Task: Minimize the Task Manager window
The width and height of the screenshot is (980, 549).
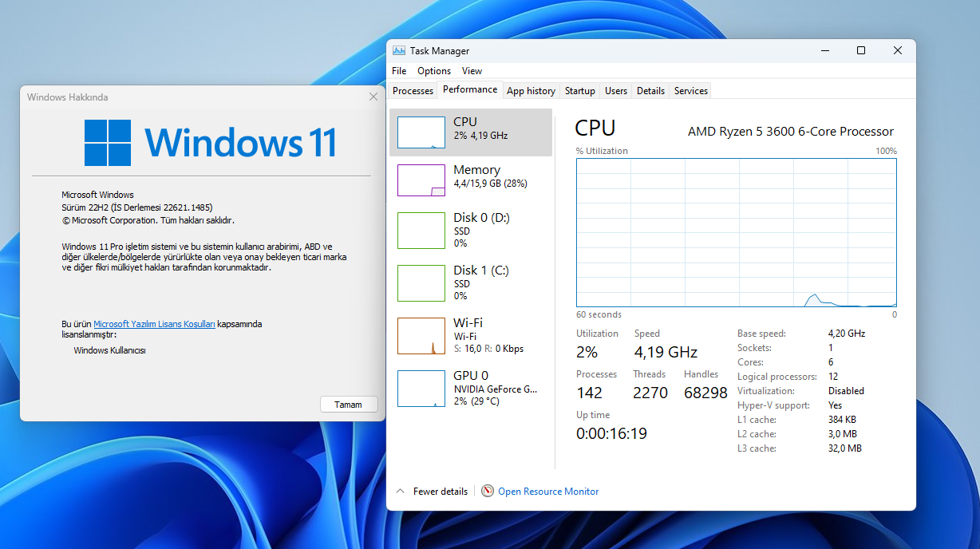Action: (824, 50)
